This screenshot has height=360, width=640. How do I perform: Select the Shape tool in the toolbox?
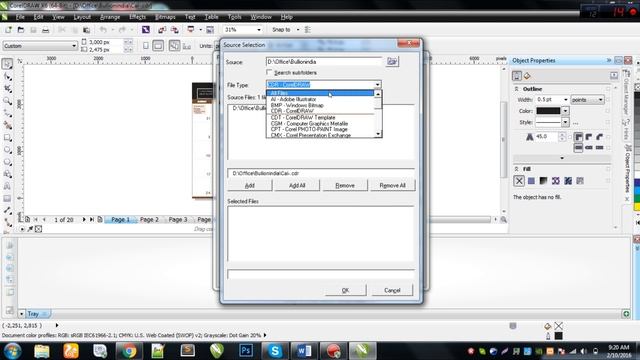(7, 76)
